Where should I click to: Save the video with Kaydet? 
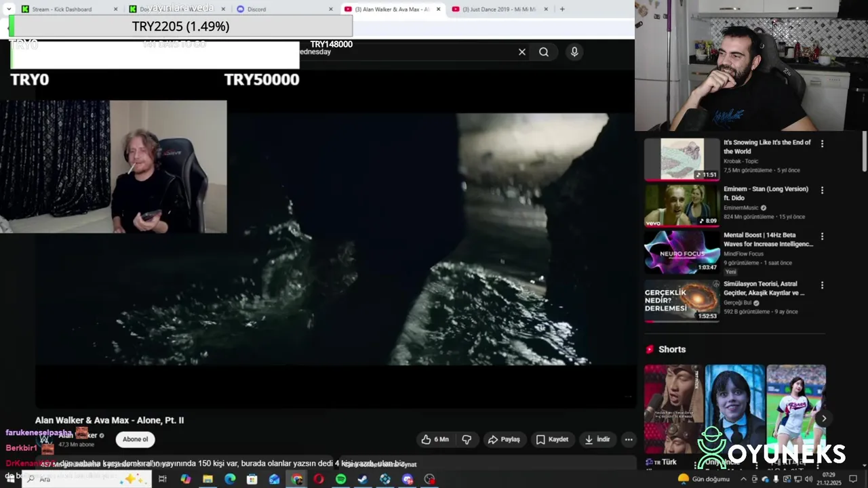[x=553, y=439]
